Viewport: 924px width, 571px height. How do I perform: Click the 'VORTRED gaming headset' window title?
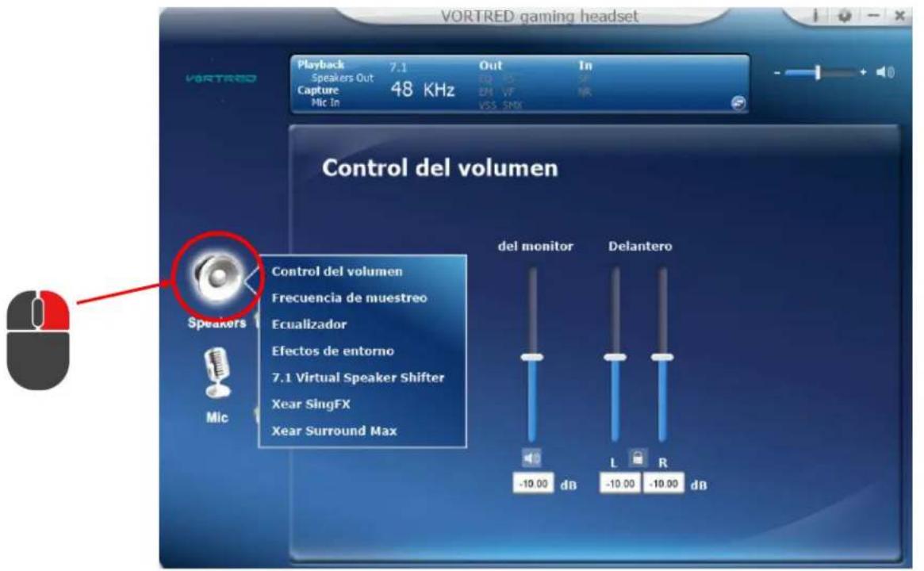coord(539,16)
